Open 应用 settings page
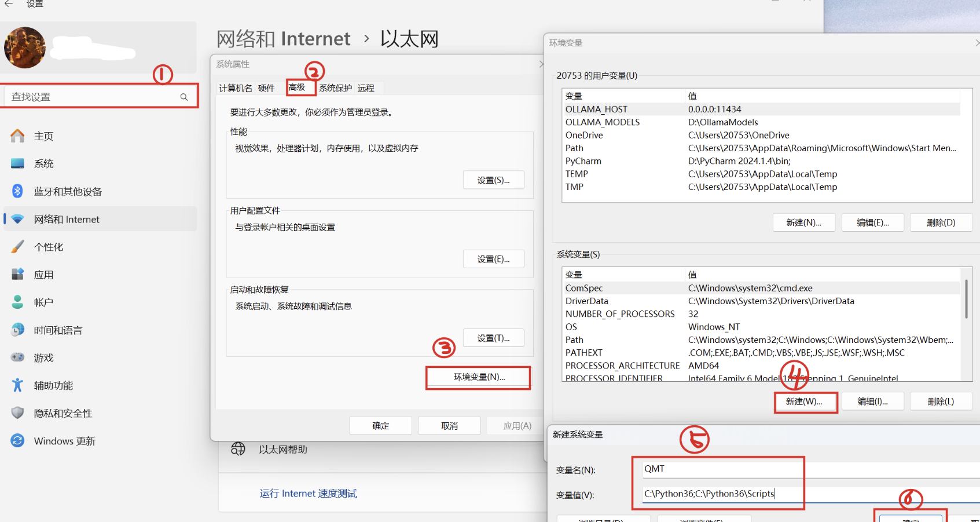 pos(43,274)
